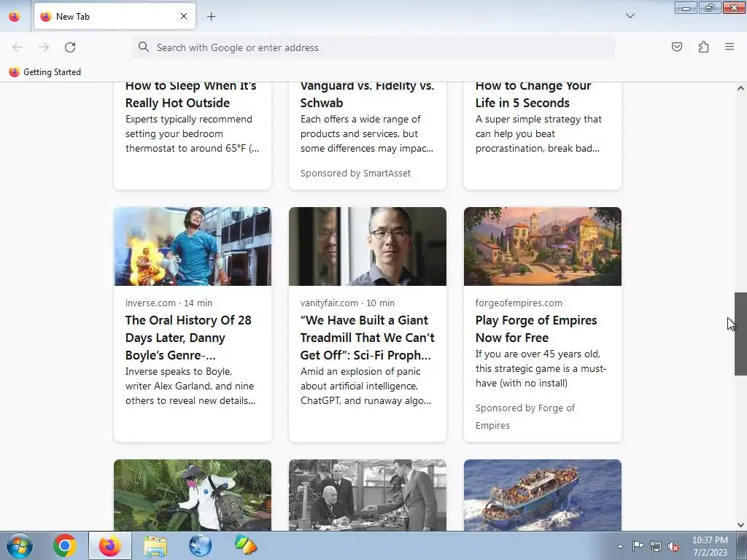747x560 pixels.
Task: Open the clock showing 10:37 PM
Action: (710, 546)
